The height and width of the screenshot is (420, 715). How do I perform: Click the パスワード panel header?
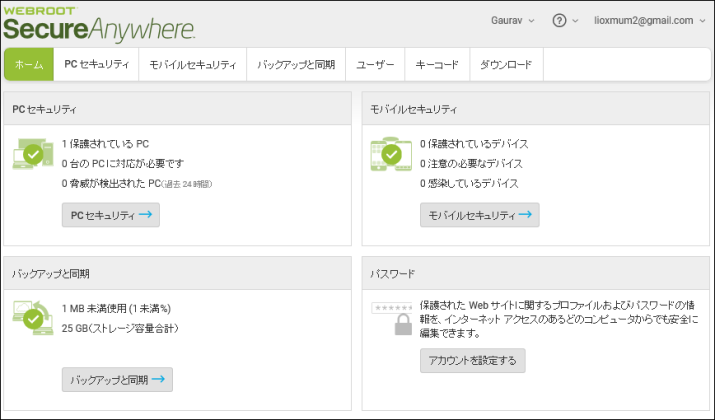pos(536,274)
